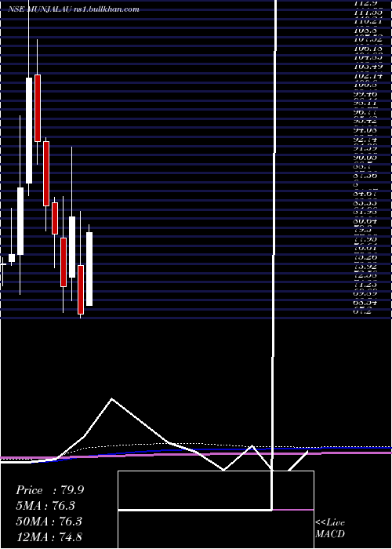
Task: Click the 75.26 price axis label
Action: pos(365,257)
